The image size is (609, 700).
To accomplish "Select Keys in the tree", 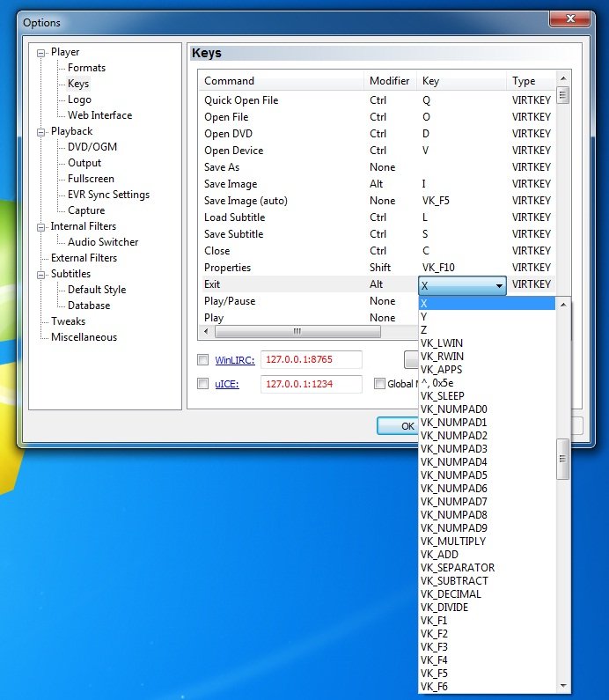I will 78,84.
